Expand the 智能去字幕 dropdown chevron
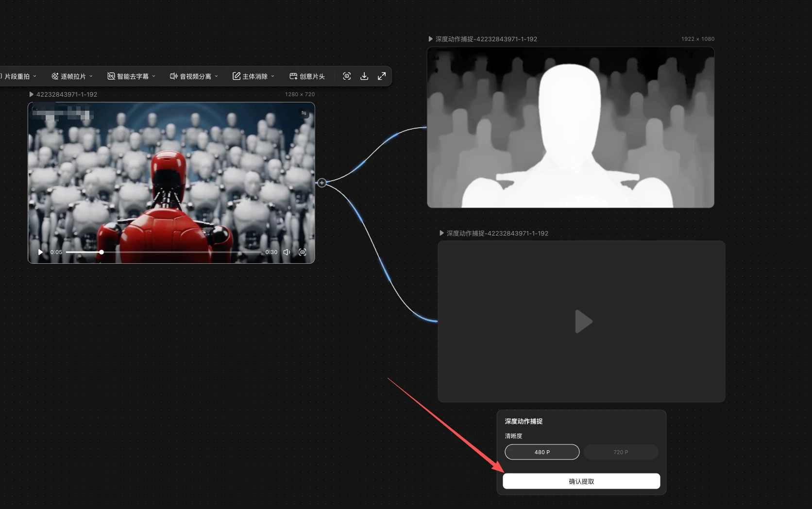Image resolution: width=812 pixels, height=509 pixels. coord(153,76)
